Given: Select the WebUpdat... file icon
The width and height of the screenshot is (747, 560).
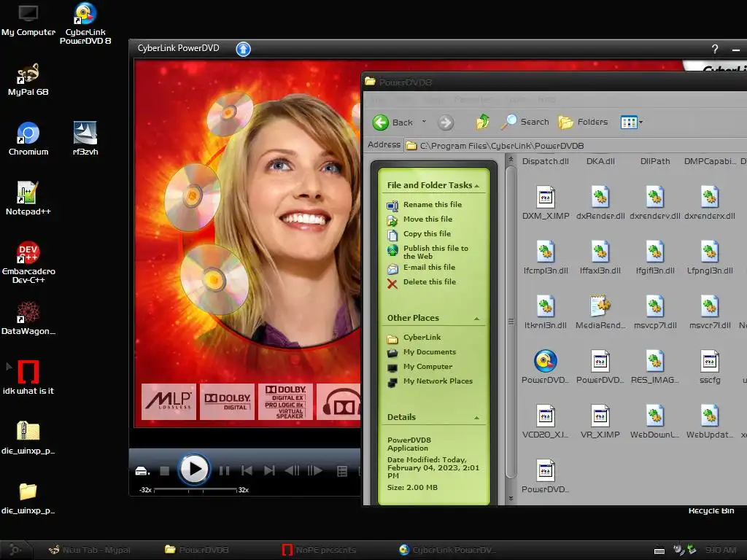Looking at the screenshot, I should 710,416.
